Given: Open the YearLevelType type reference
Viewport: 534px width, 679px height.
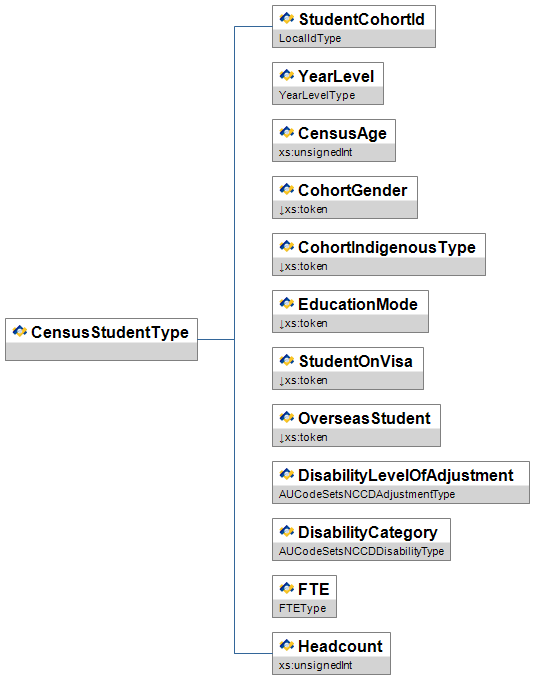Looking at the screenshot, I should point(317,95).
